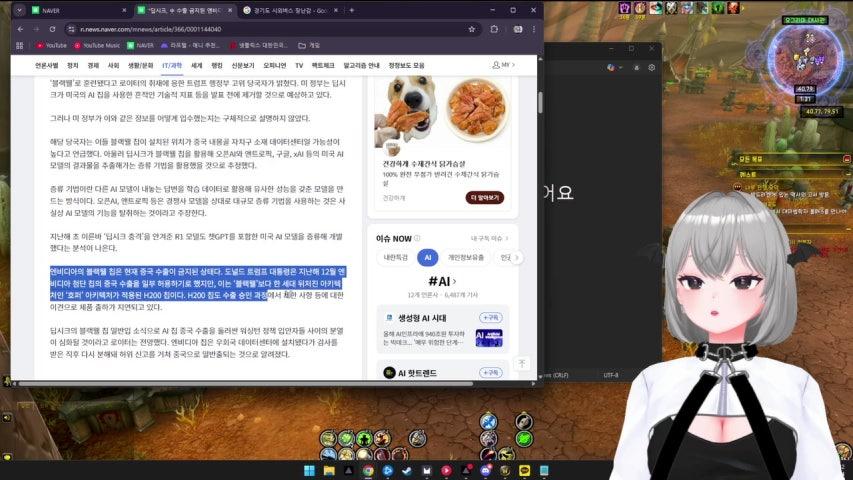Click the address bar URL field

(272, 29)
